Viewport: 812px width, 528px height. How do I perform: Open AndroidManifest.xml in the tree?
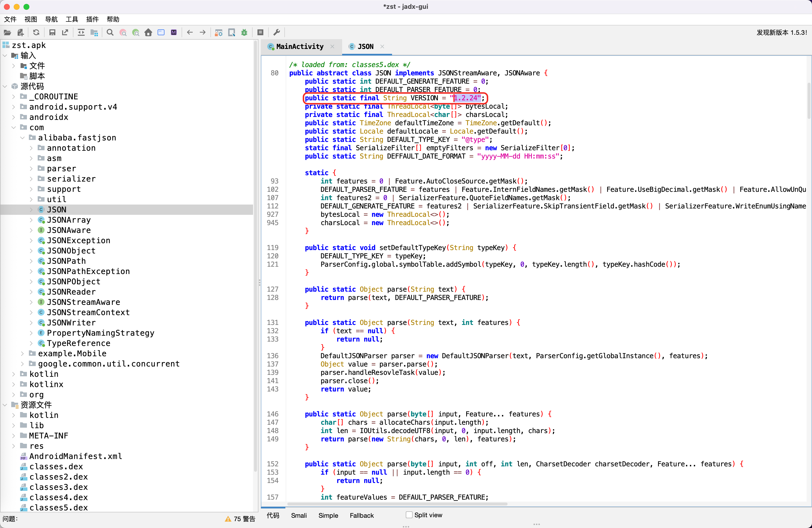(75, 456)
